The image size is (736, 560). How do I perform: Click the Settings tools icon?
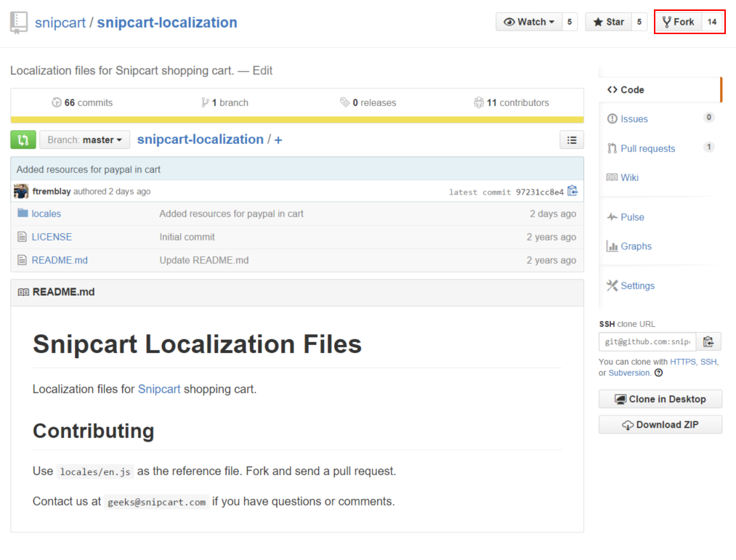(x=612, y=285)
